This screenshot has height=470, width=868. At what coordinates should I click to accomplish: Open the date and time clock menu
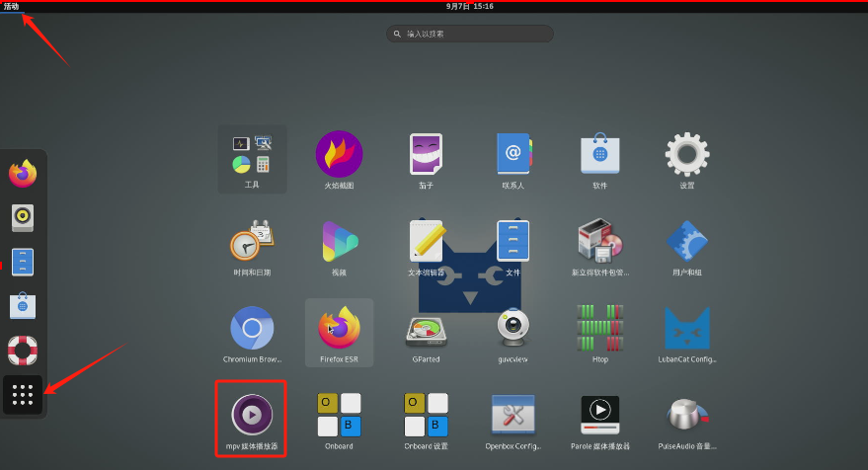click(469, 6)
